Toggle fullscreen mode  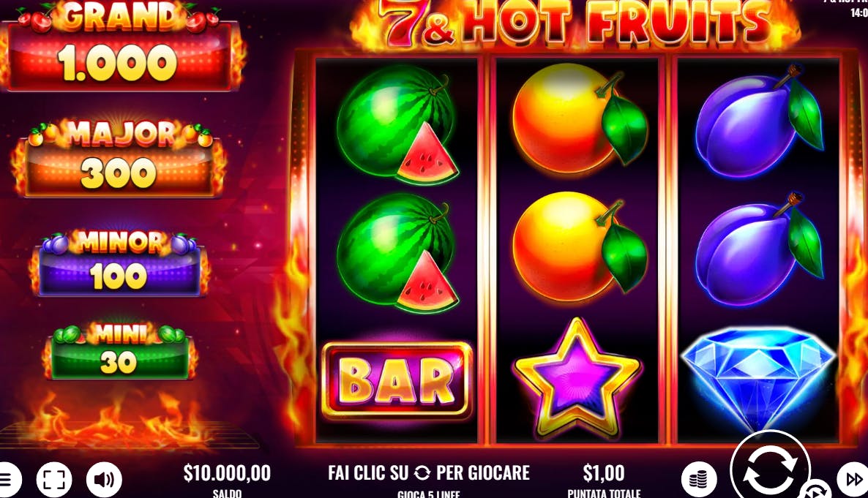point(54,479)
